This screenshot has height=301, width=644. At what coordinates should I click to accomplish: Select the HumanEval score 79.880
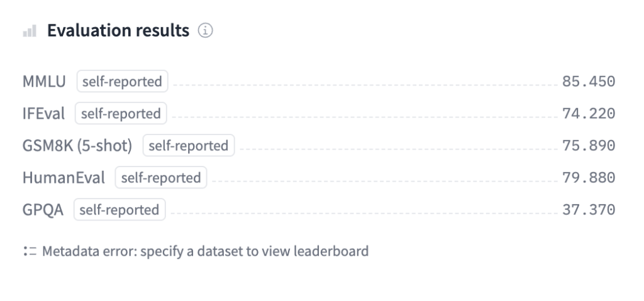click(x=588, y=178)
